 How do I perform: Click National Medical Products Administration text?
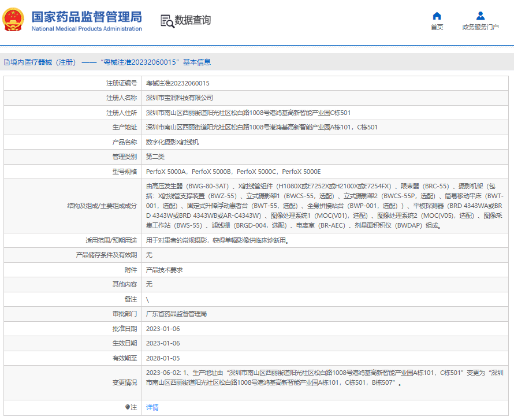click(87, 29)
